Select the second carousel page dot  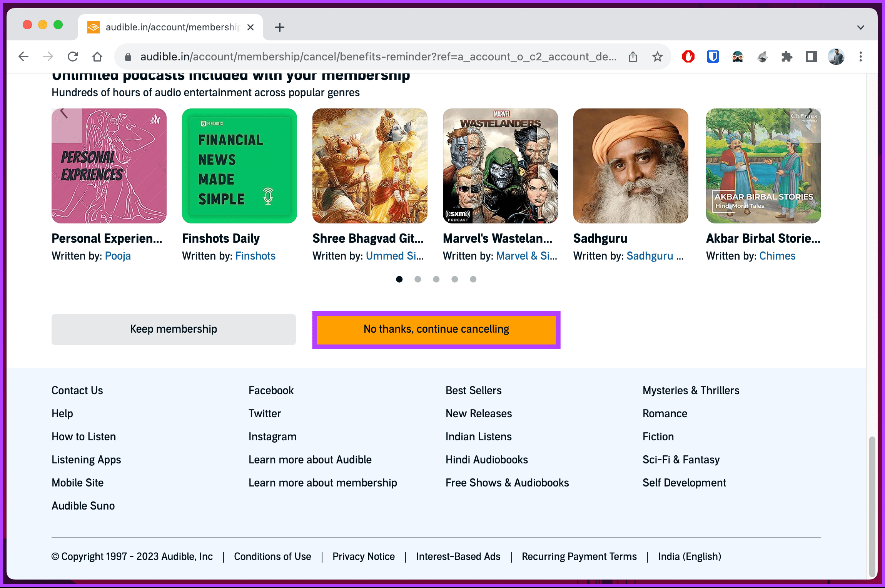(418, 279)
